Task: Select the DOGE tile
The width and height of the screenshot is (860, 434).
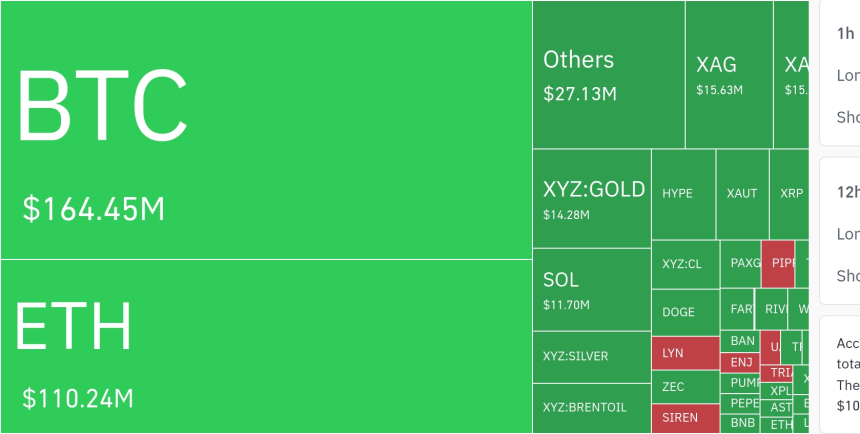Action: (685, 312)
